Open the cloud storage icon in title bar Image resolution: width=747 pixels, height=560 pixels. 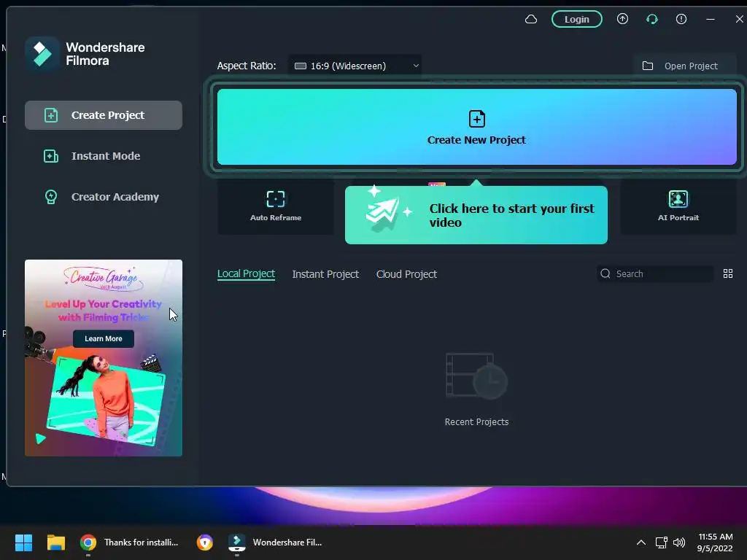531,19
